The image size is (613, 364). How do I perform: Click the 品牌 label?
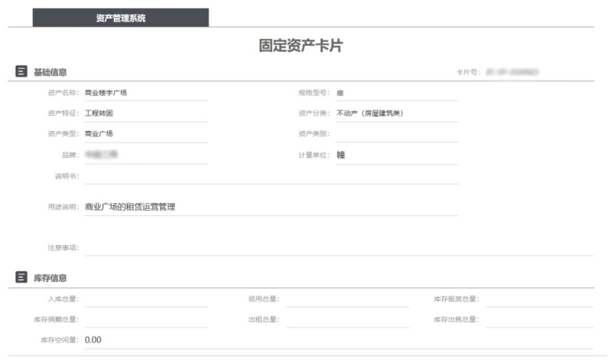tap(70, 155)
